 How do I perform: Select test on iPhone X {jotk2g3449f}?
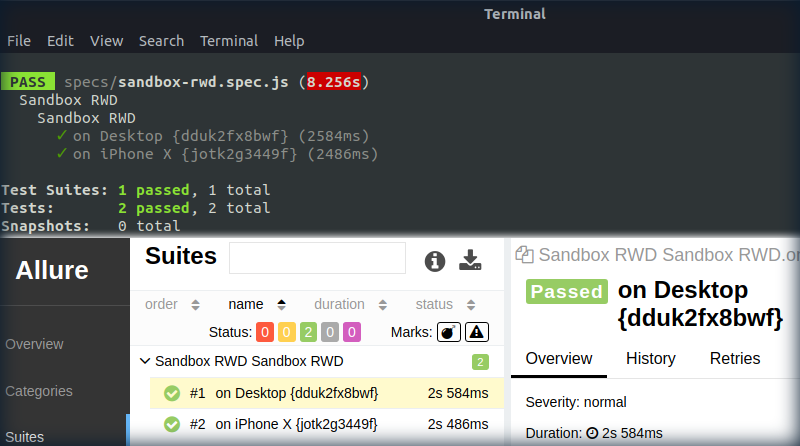[296, 424]
